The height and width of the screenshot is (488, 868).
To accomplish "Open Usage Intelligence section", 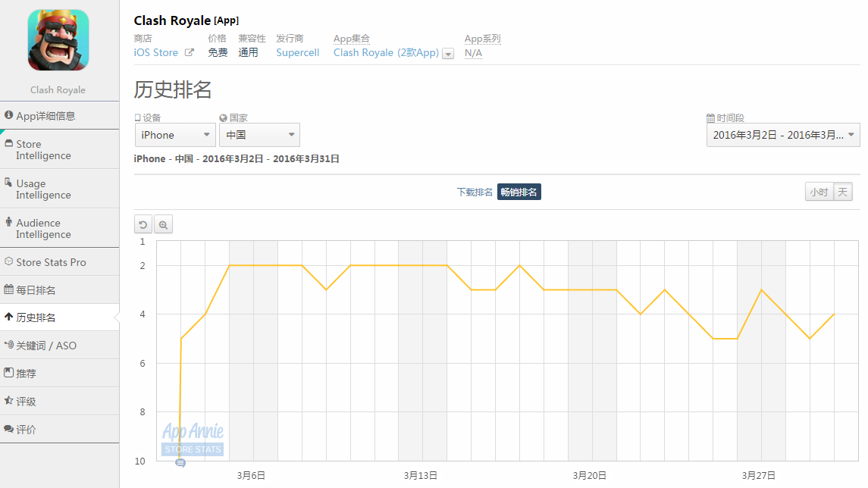I will (x=59, y=189).
